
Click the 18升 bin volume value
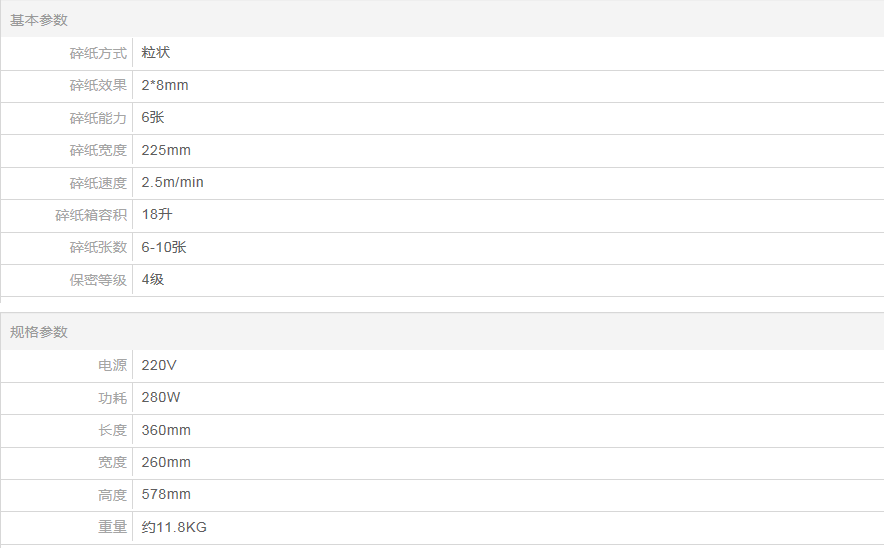[158, 215]
